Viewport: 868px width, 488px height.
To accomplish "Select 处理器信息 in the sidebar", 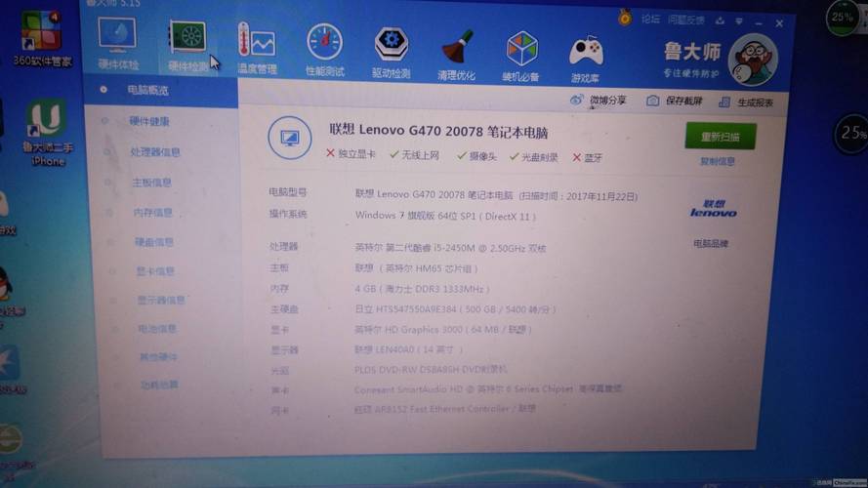I will coord(155,151).
